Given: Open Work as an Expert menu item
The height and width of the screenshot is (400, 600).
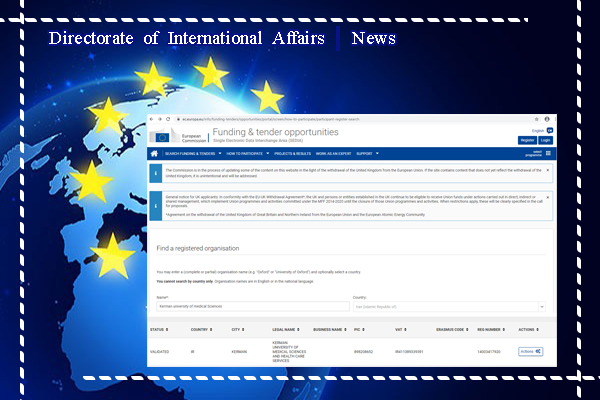Looking at the screenshot, I should click(x=333, y=153).
